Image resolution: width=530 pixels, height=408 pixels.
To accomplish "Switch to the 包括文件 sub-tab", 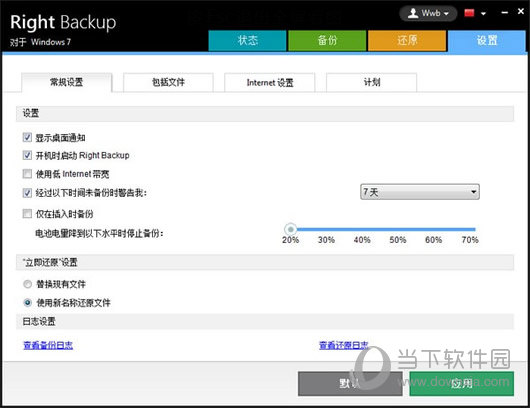I will coord(168,82).
